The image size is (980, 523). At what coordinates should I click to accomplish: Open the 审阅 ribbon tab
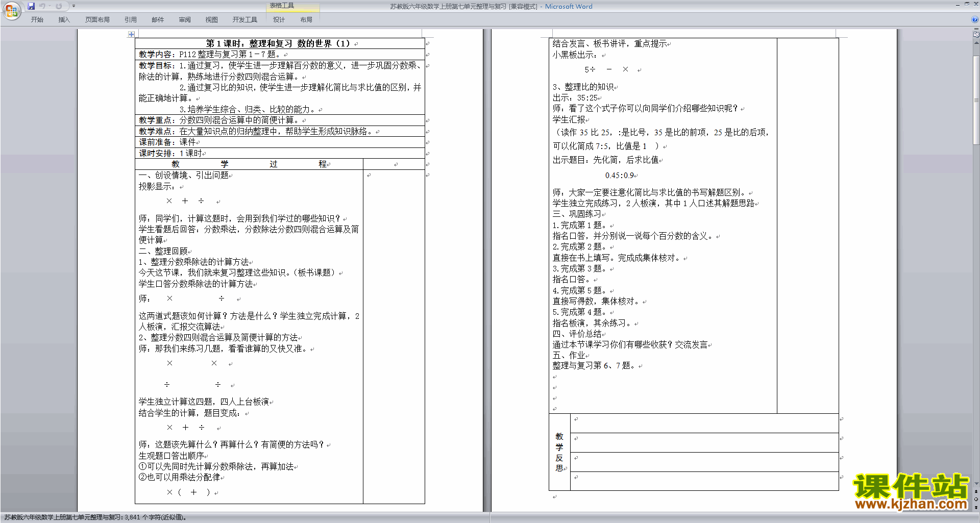(x=185, y=20)
